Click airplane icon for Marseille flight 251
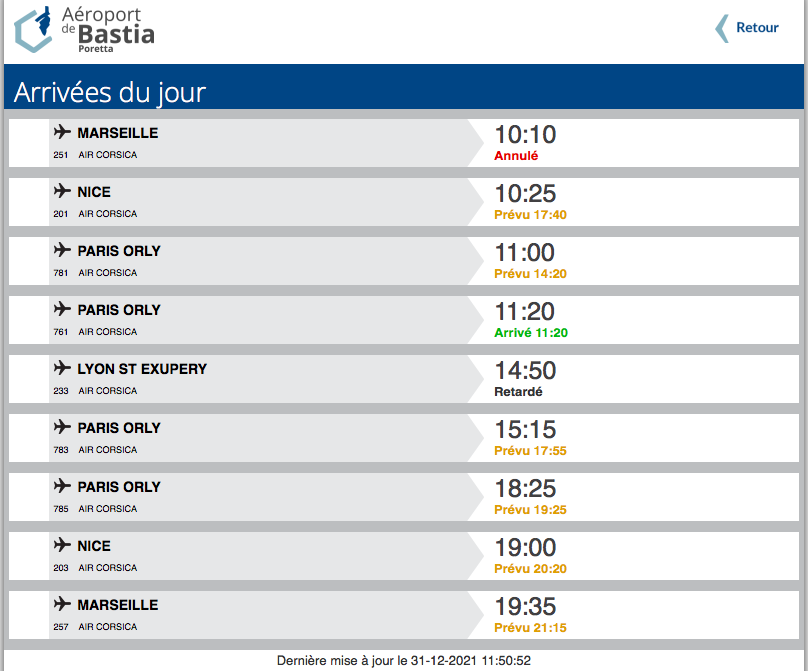 coord(62,132)
